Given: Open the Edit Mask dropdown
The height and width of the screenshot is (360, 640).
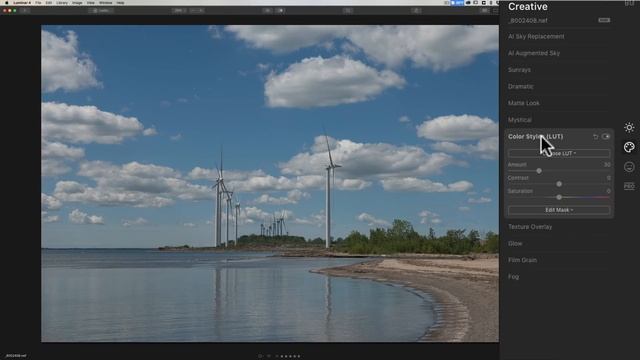Looking at the screenshot, I should click(559, 210).
